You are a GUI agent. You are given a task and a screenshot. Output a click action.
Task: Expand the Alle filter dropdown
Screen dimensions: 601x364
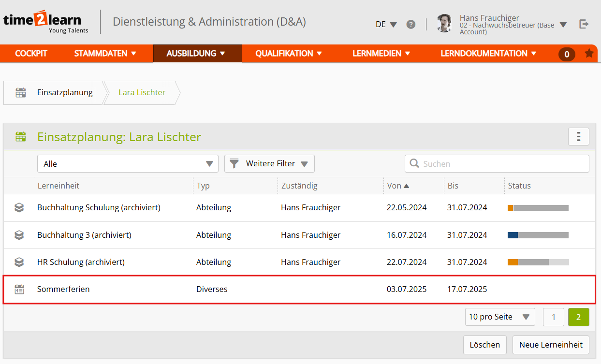[x=128, y=164]
